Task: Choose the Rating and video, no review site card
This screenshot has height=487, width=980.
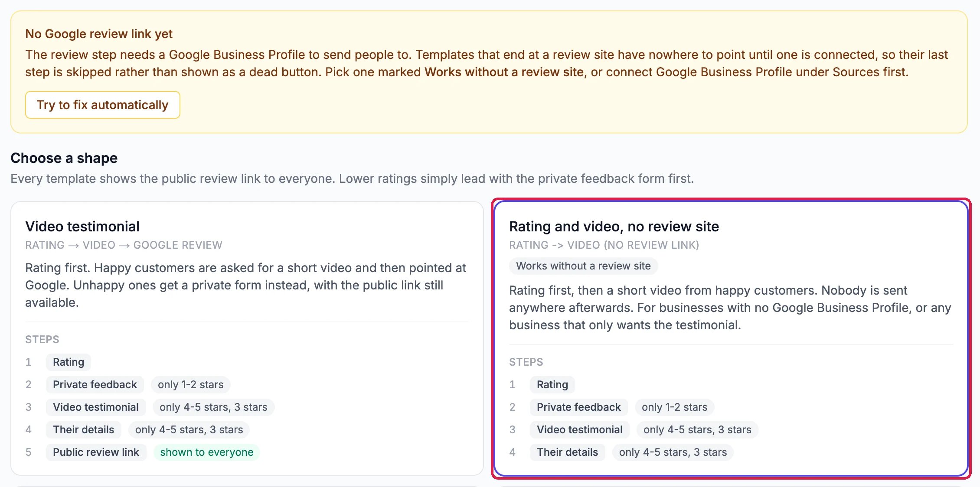Action: pos(731,338)
